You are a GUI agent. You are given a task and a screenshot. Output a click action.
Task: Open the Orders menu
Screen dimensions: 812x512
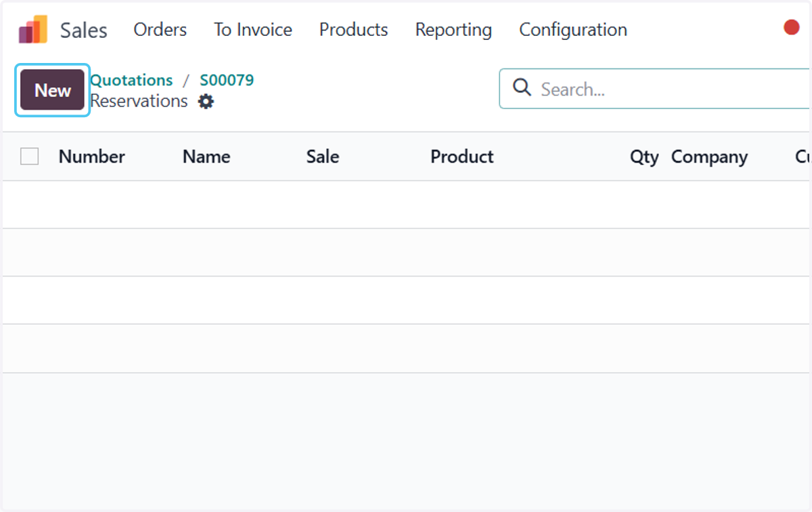coord(160,30)
